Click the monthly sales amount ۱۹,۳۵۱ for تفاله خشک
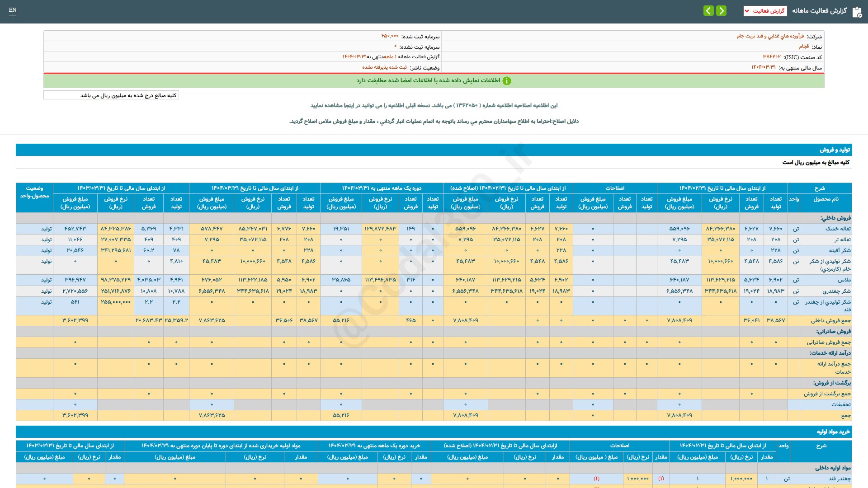868x488 pixels. tap(341, 229)
